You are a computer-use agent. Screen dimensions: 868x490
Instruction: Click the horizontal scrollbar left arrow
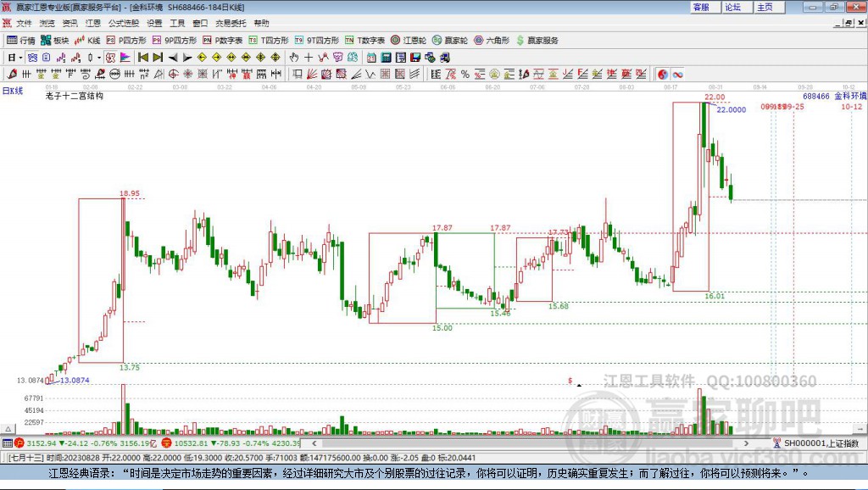[314, 443]
